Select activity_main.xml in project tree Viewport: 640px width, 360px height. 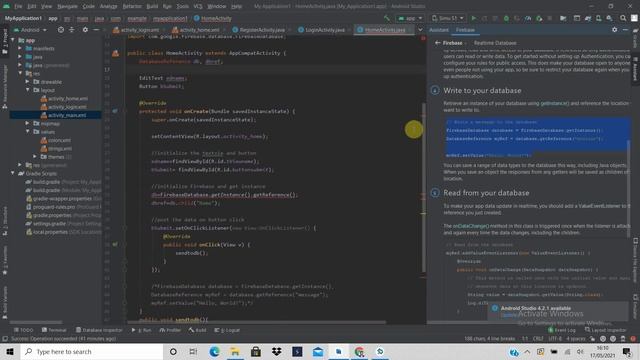coord(63,115)
